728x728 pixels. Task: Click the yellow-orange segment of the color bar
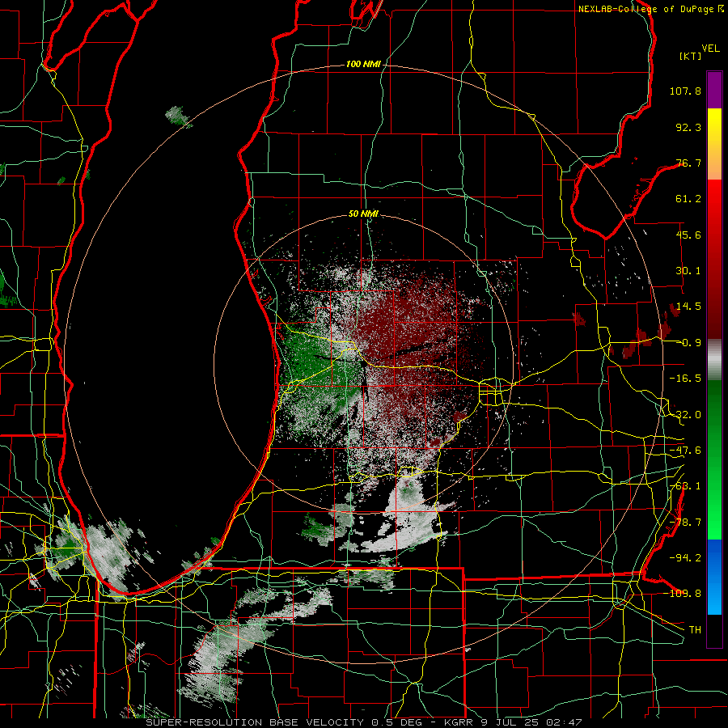click(714, 144)
